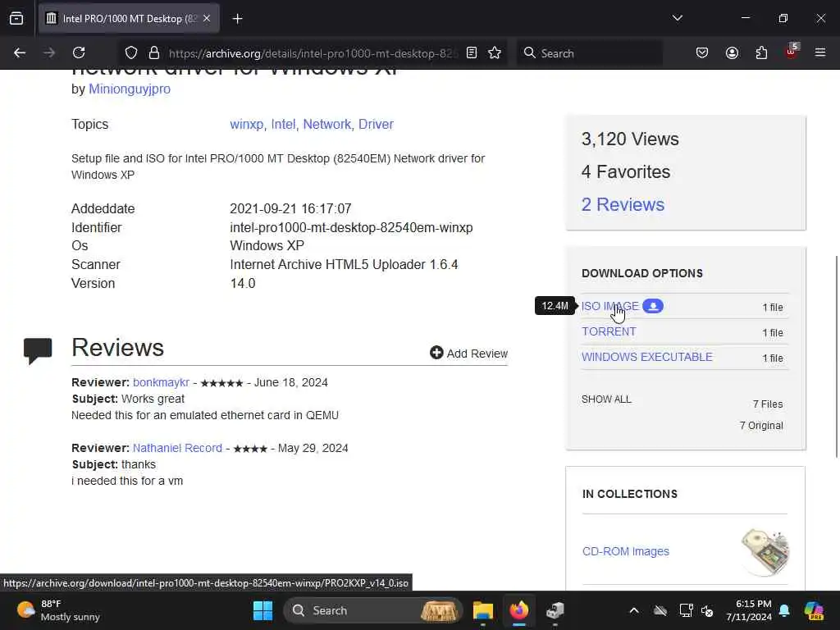Screen dimensions: 840x630
Task: Open the CD-ROM Images collection
Action: click(x=626, y=551)
